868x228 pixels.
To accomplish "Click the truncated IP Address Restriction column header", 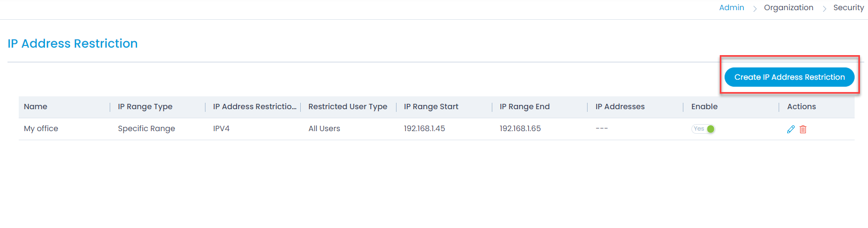I will click(255, 107).
